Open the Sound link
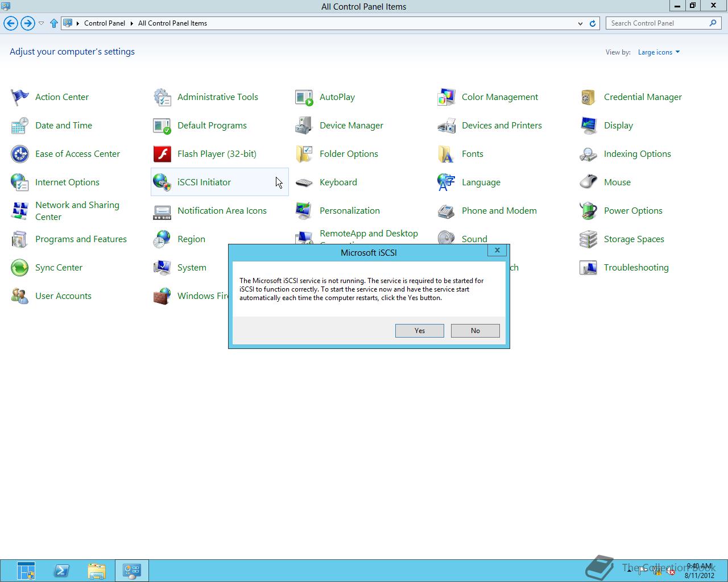The height and width of the screenshot is (582, 728). click(474, 239)
